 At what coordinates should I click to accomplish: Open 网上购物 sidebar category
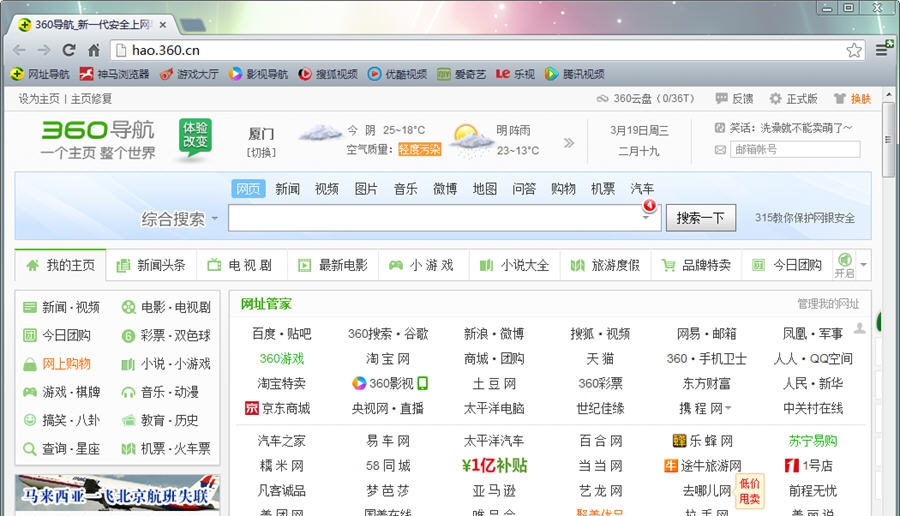coord(57,364)
